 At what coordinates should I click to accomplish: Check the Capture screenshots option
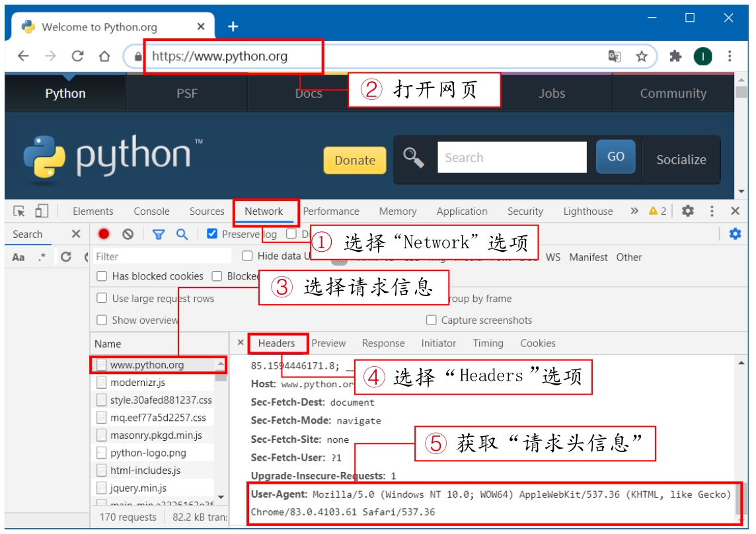432,320
